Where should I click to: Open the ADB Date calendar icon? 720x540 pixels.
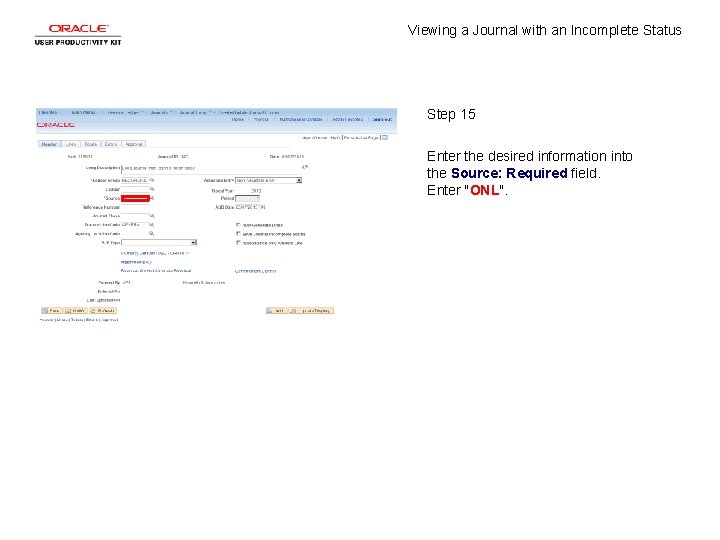point(263,207)
